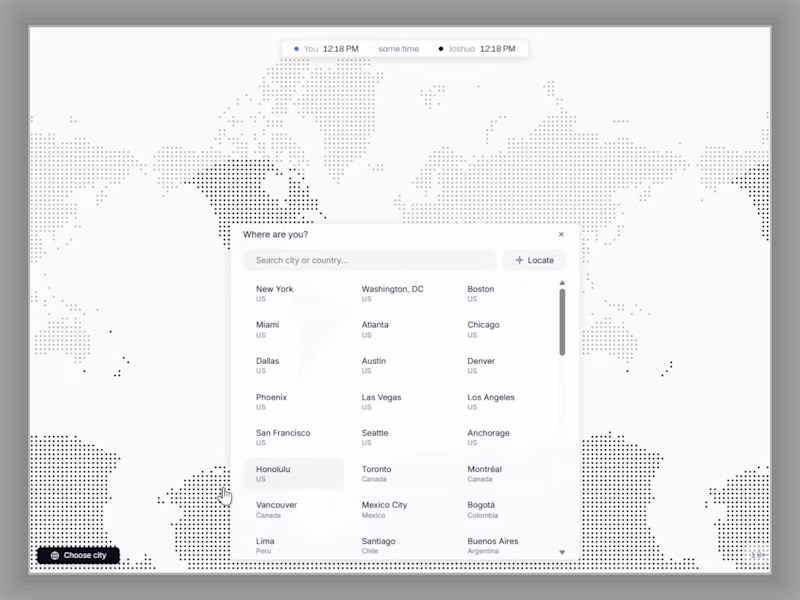Screen dimensions: 800x600
Task: Pick Santiago, Chile
Action: (399, 545)
